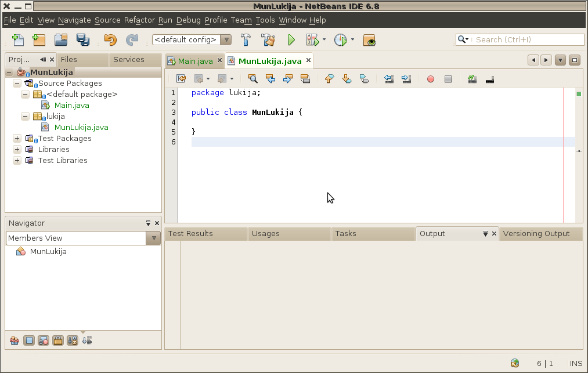Toggle Show Inherited Members in Navigator

15,341
